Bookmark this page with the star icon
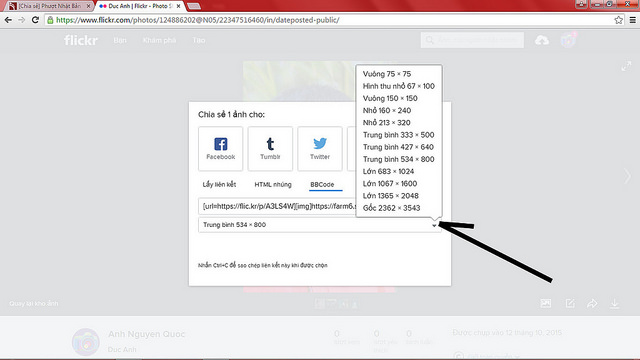Image resolution: width=640 pixels, height=360 pixels. (x=618, y=20)
